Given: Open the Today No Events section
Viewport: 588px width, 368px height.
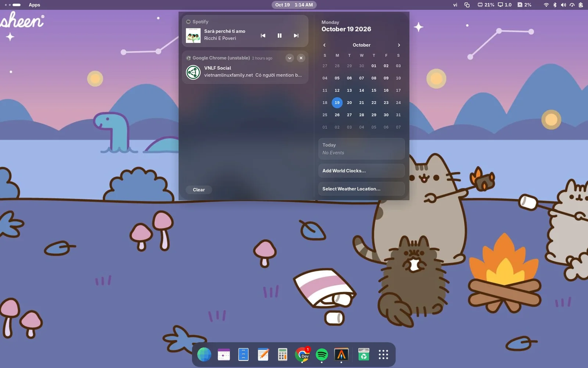Looking at the screenshot, I should (x=362, y=149).
